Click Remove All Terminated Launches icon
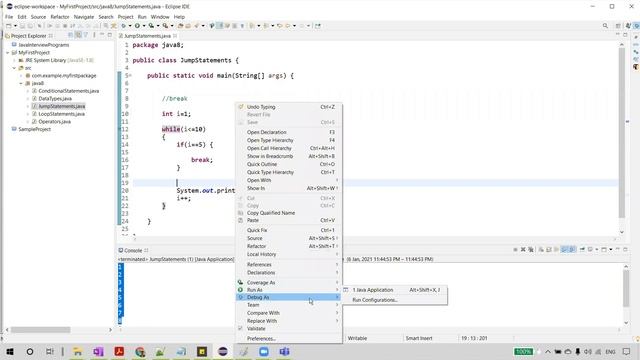 [x=531, y=249]
